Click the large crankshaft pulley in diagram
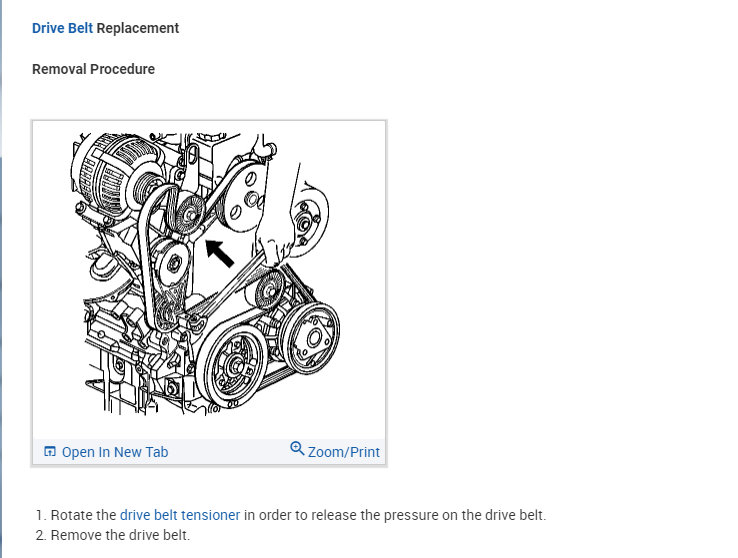The width and height of the screenshot is (738, 558). pos(232,363)
